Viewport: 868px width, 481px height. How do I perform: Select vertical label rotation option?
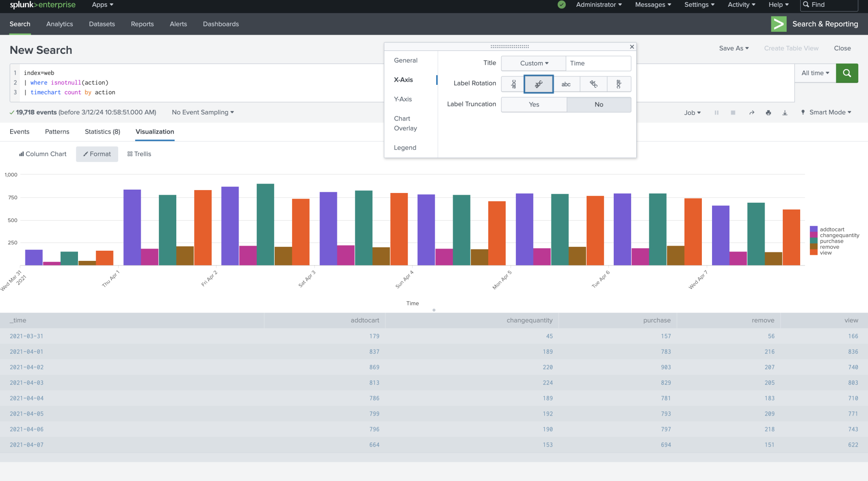[x=512, y=84]
